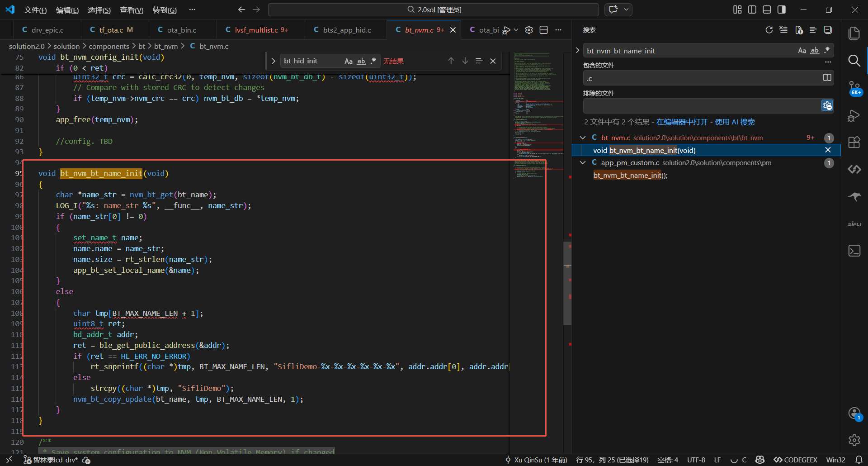Image resolution: width=868 pixels, height=466 pixels.
Task: Split the editor to the right
Action: tap(544, 30)
